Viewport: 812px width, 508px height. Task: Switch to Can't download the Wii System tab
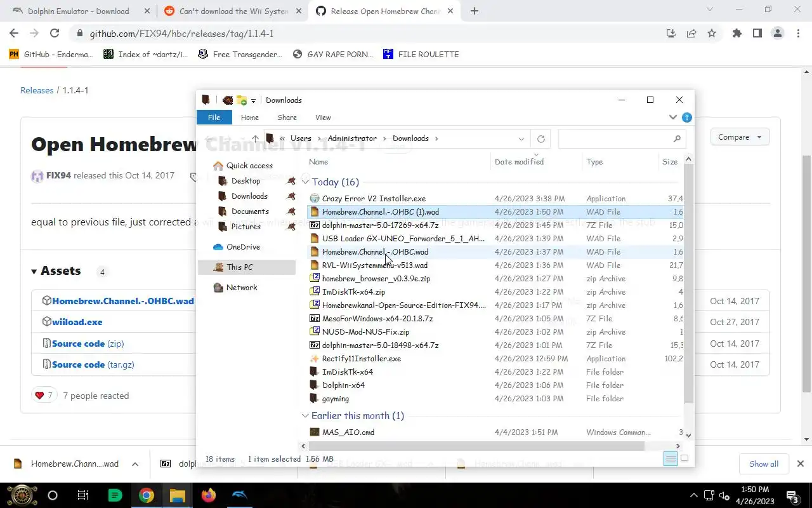(233, 11)
